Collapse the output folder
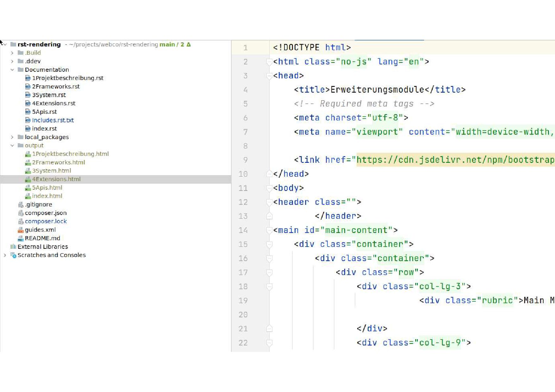The height and width of the screenshot is (392, 555). (12, 145)
